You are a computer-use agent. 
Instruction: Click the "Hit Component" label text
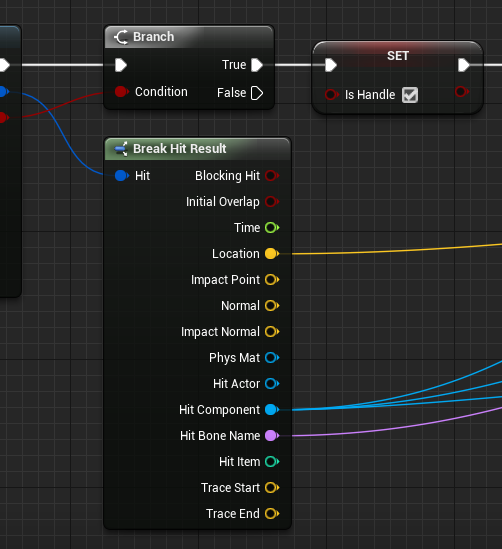pos(219,410)
